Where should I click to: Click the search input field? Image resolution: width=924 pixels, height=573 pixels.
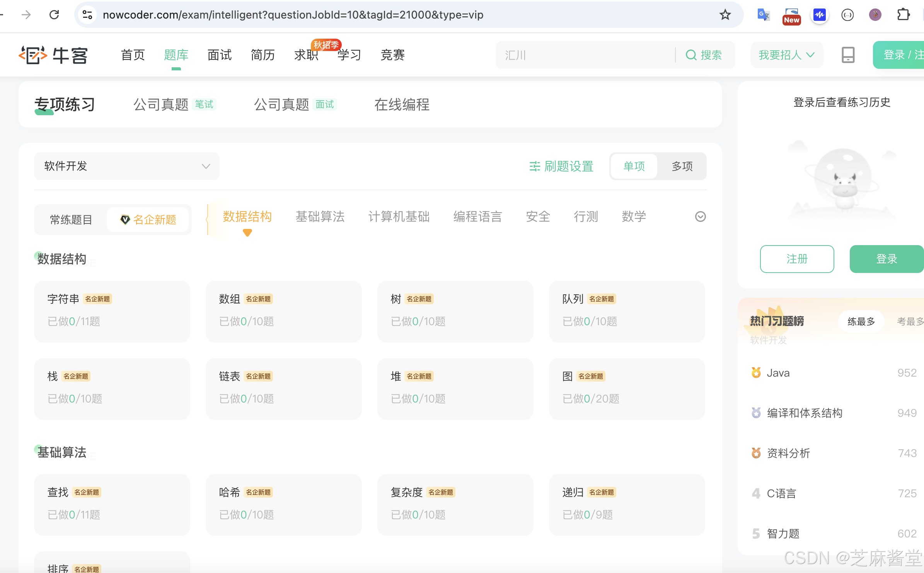(x=584, y=55)
